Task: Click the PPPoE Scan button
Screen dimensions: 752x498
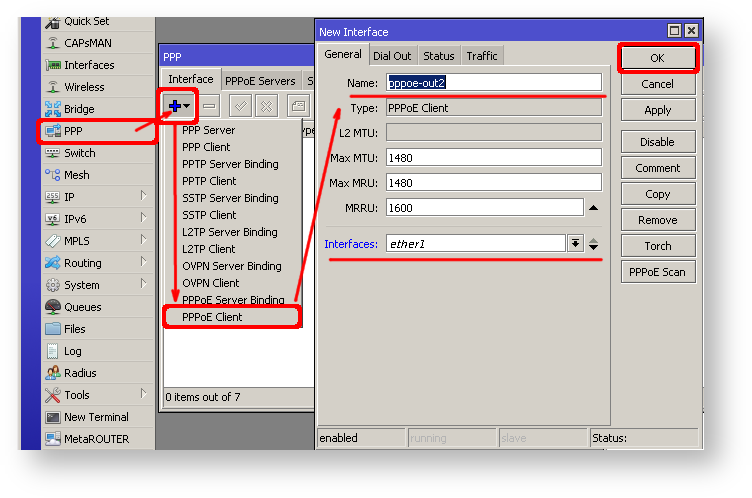Action: [657, 272]
